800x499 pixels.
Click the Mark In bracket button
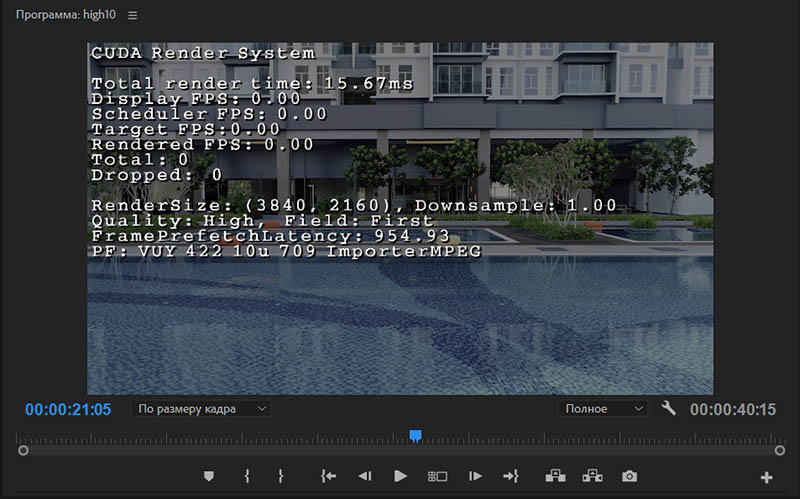247,476
